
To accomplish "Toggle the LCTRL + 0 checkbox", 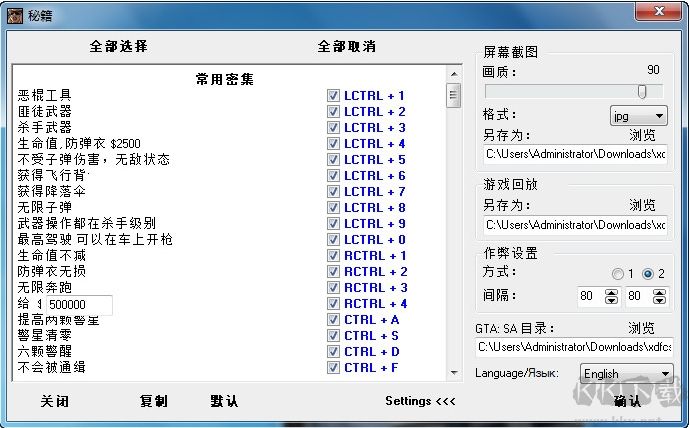I will [x=333, y=239].
